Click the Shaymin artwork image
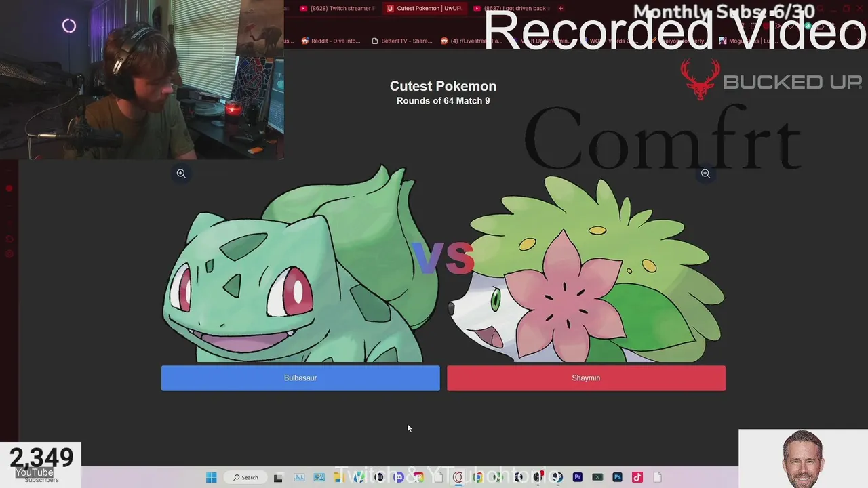The width and height of the screenshot is (868, 488). (586, 268)
